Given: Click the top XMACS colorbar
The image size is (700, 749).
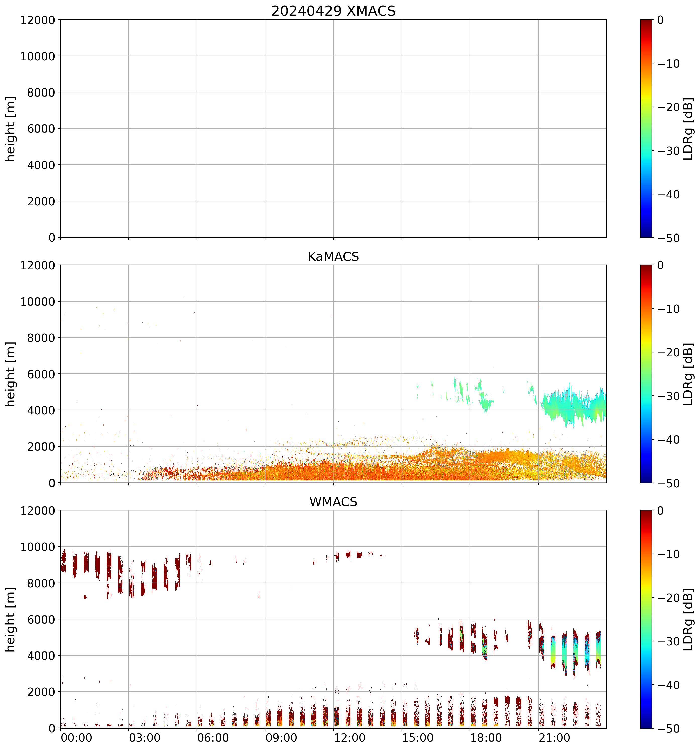Looking at the screenshot, I should pyautogui.click(x=646, y=128).
